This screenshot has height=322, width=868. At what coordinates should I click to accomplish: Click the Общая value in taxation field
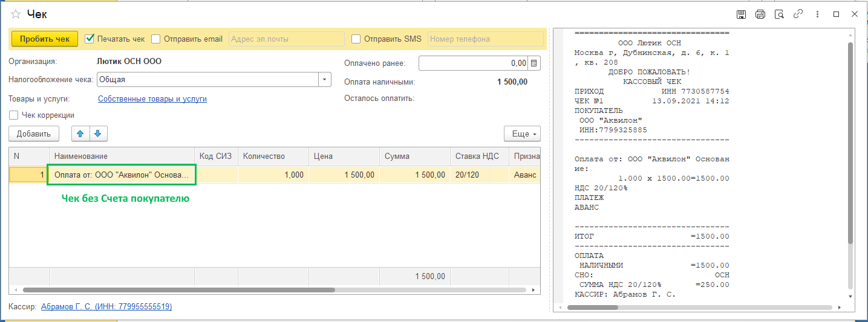tap(207, 79)
